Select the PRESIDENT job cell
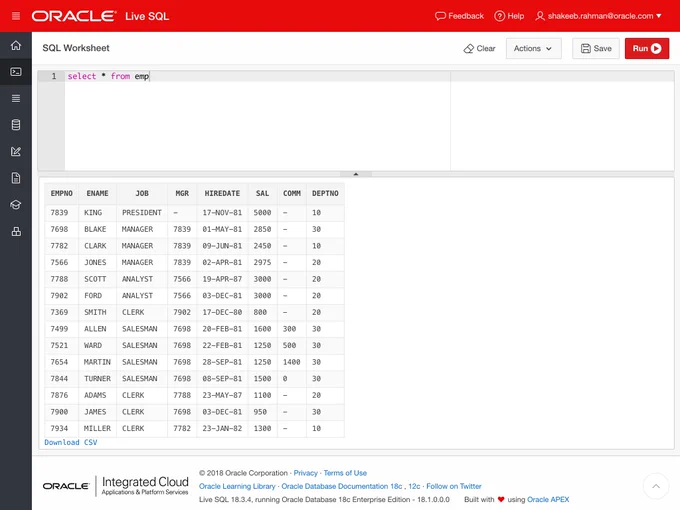This screenshot has height=510, width=680. click(142, 212)
